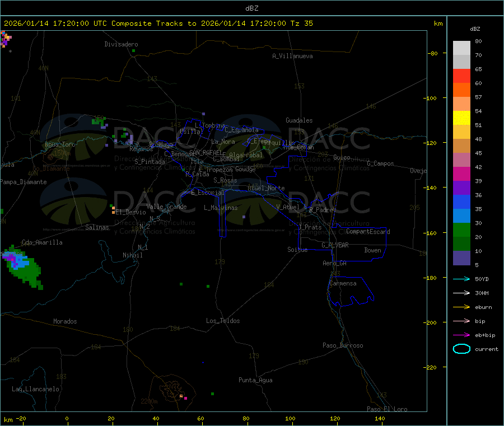
Task: Click the magenta 39 dBZ legend swatch
Action: (461, 174)
